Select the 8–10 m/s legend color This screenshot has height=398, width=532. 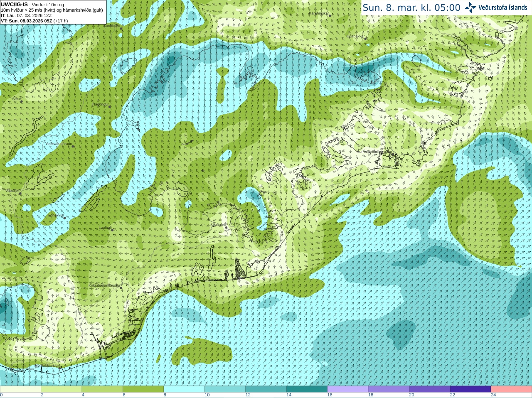pyautogui.click(x=184, y=389)
